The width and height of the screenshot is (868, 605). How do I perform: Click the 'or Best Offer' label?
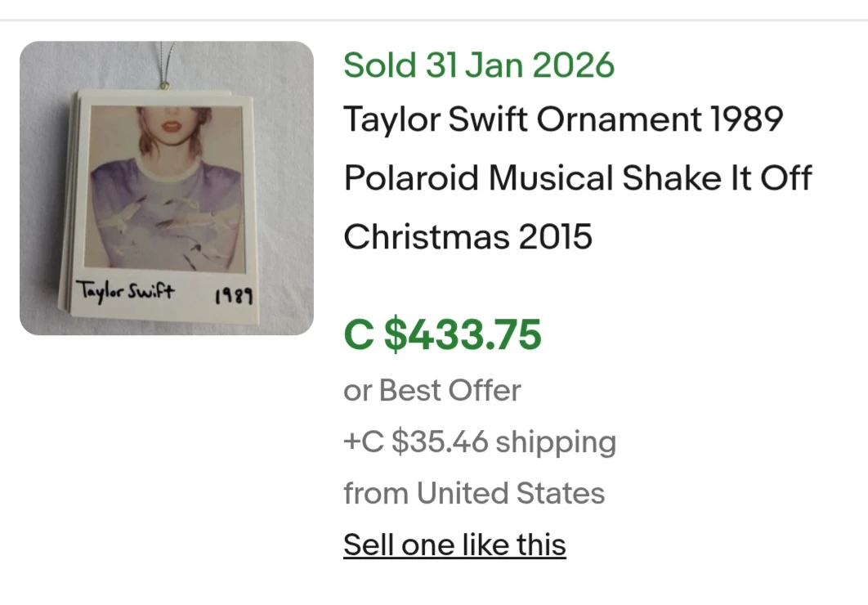pyautogui.click(x=432, y=390)
